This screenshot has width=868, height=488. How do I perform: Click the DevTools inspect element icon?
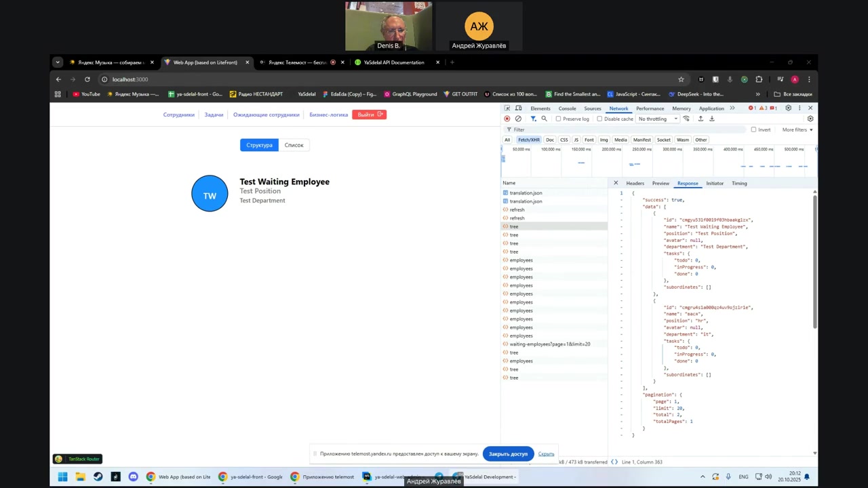point(507,108)
